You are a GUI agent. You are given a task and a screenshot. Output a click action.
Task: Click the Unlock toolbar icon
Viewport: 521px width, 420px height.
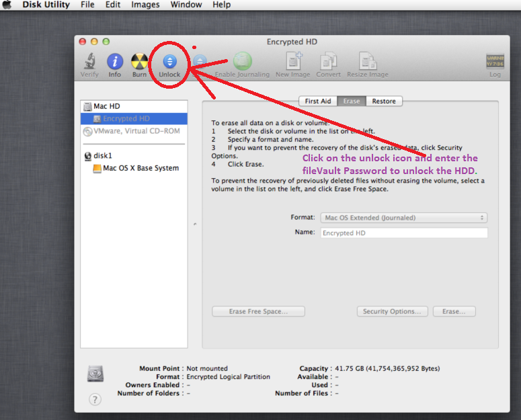(x=170, y=61)
